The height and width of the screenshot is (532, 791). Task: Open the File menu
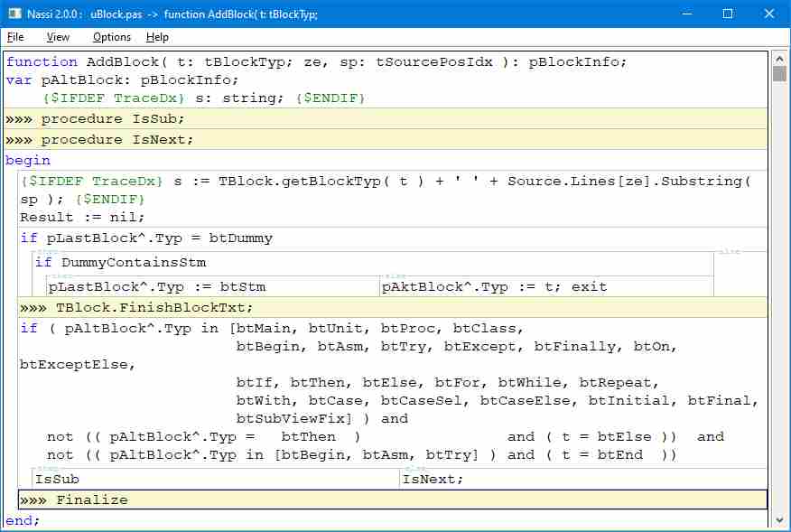tap(15, 37)
